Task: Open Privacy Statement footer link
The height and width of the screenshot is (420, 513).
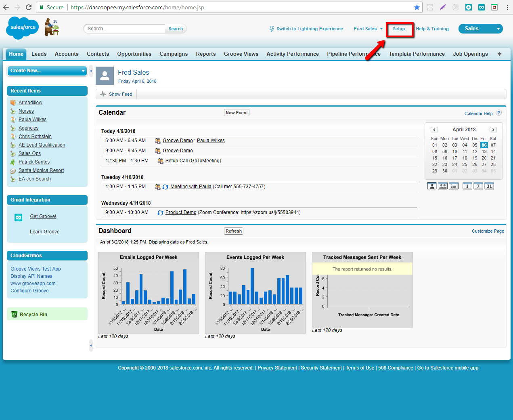Action: point(277,368)
